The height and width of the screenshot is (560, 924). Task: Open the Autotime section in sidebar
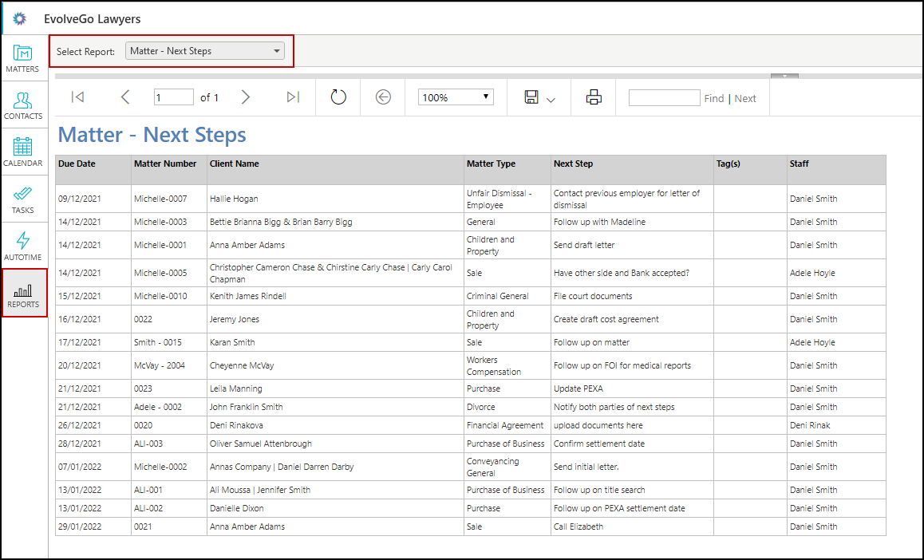22,246
